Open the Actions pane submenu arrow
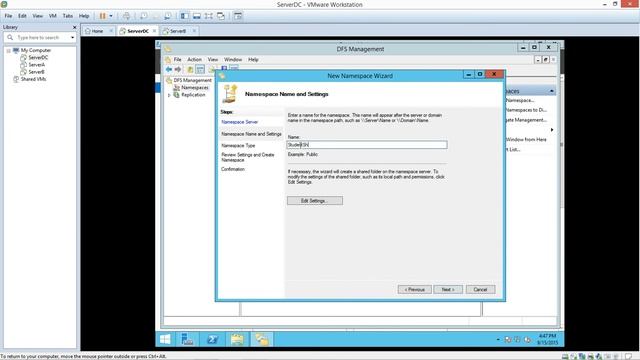Viewport: 640px width, 360px height. [552, 130]
